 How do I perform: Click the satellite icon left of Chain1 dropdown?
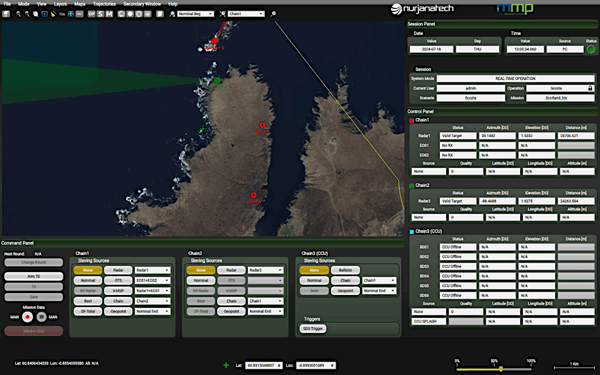tap(223, 14)
